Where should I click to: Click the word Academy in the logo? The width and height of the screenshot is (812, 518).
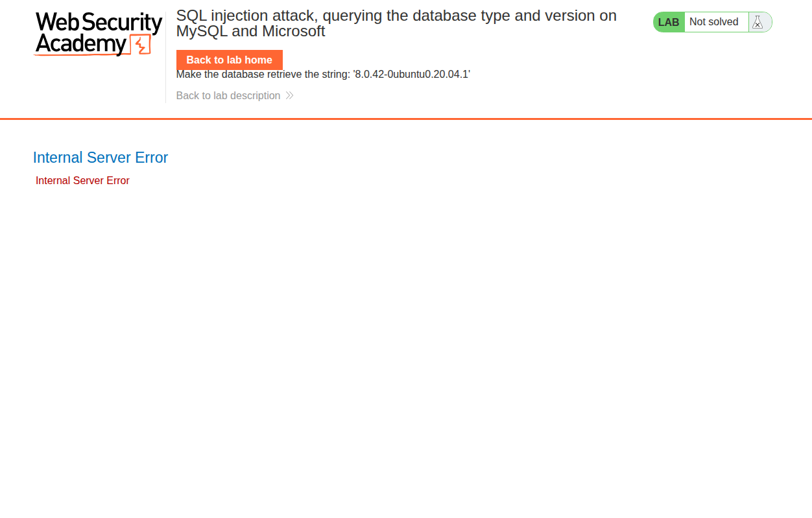(81, 45)
